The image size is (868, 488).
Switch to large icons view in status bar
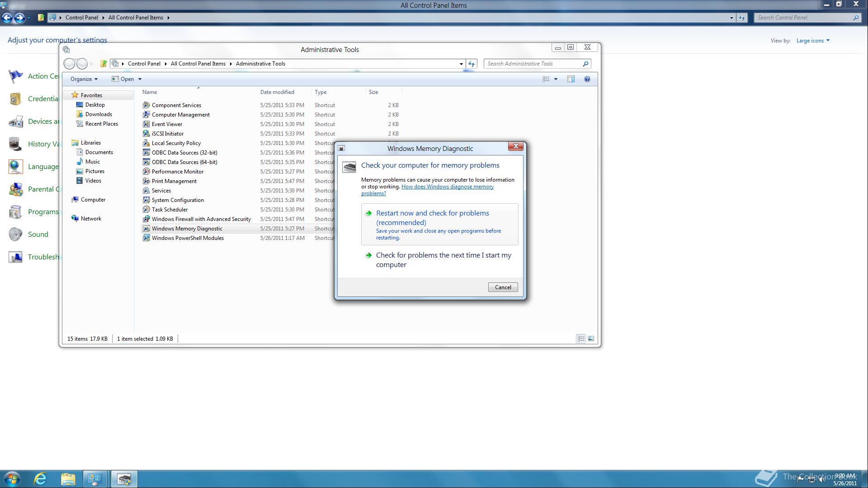(x=591, y=338)
